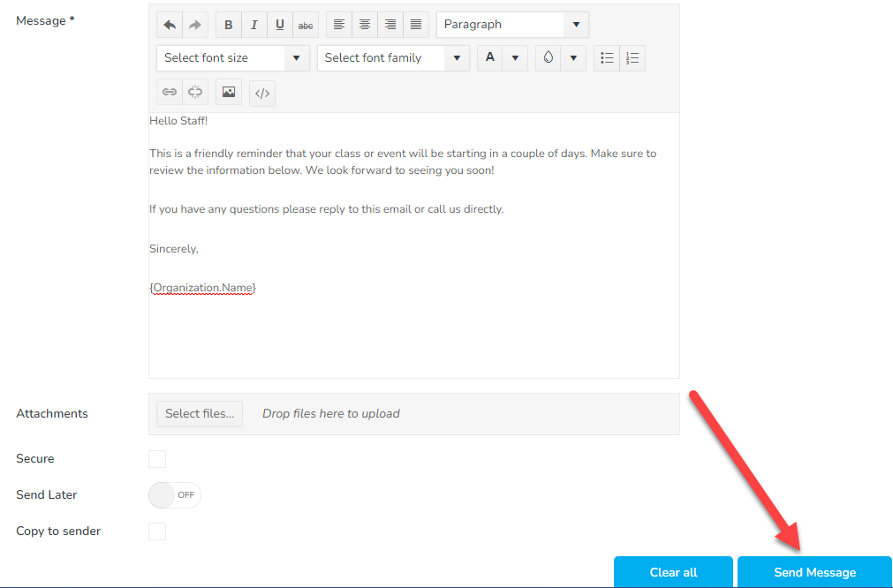The image size is (893, 588).
Task: Underline the selected text
Action: 280,25
